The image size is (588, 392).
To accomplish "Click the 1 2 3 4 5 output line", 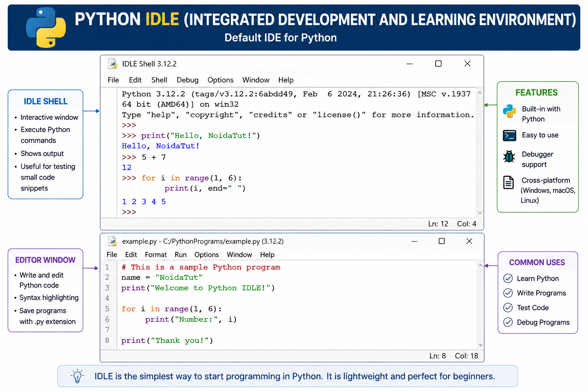I will click(144, 202).
